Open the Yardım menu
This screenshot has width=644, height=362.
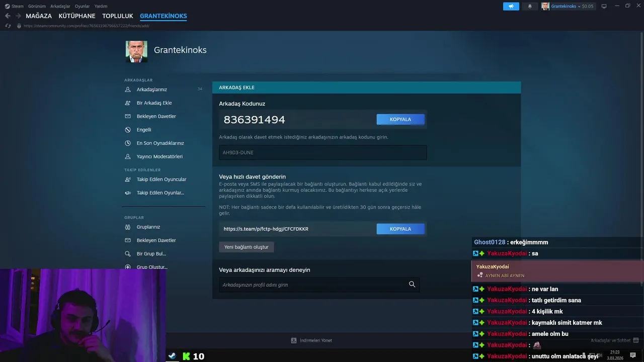[x=101, y=6]
